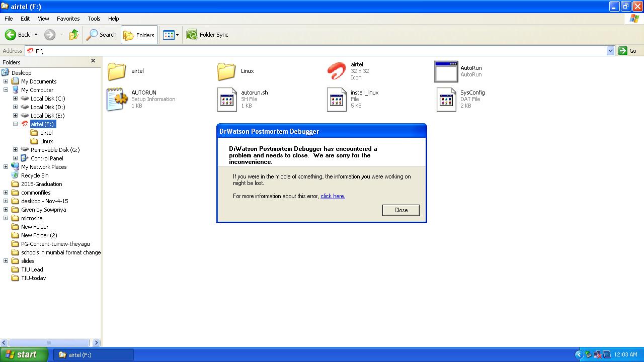Open the Tools menu
This screenshot has height=362, width=644.
(94, 19)
